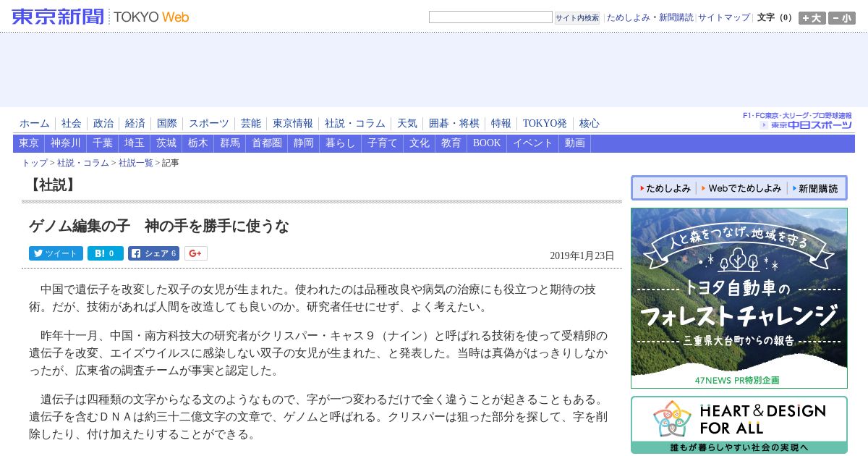
Task: Open the 政治 section
Action: [103, 124]
